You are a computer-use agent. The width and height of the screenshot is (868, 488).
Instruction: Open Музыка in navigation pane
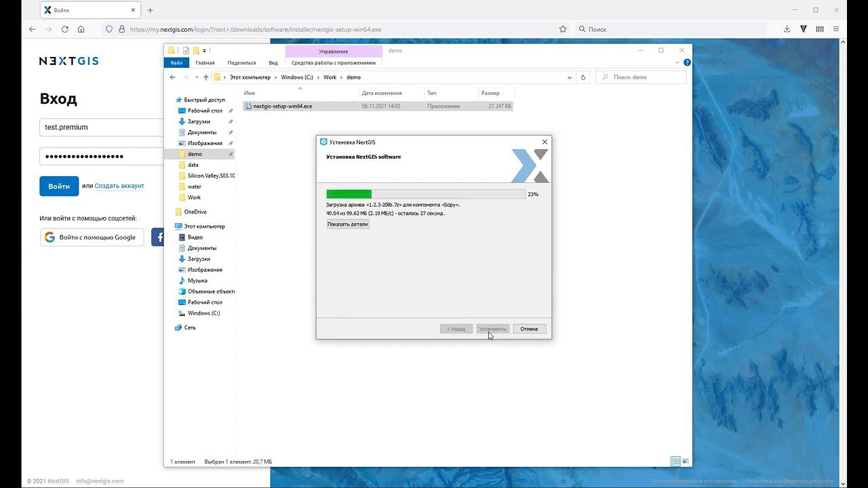pyautogui.click(x=197, y=281)
